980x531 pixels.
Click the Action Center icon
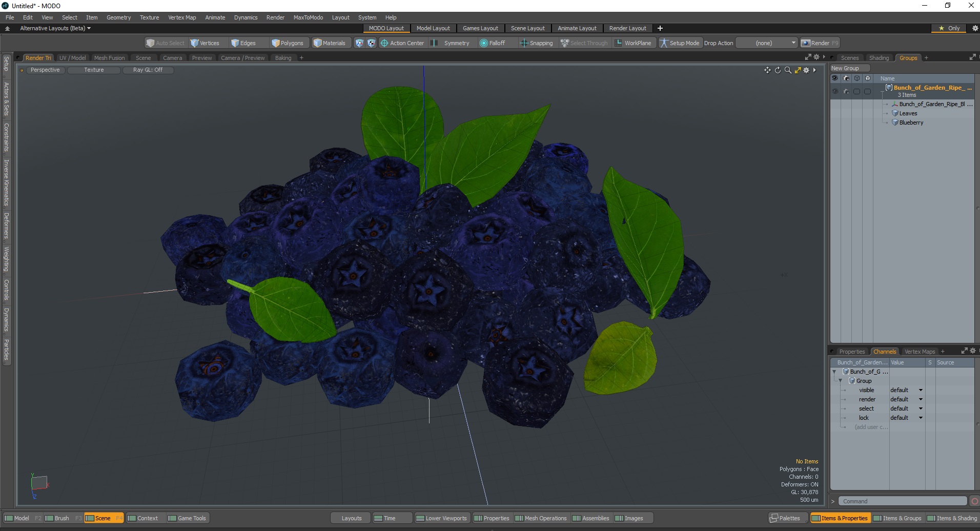pyautogui.click(x=384, y=43)
